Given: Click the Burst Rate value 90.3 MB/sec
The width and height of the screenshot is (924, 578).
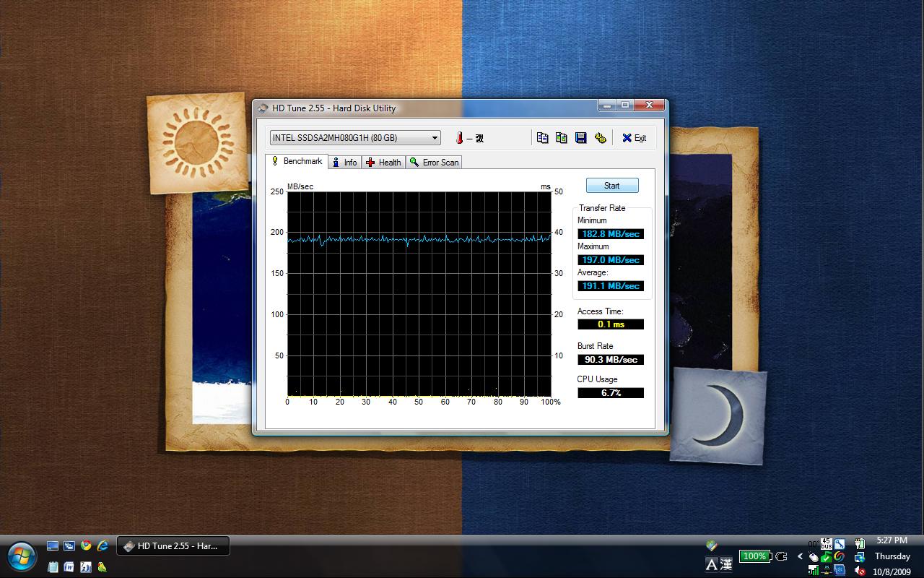Looking at the screenshot, I should [611, 360].
